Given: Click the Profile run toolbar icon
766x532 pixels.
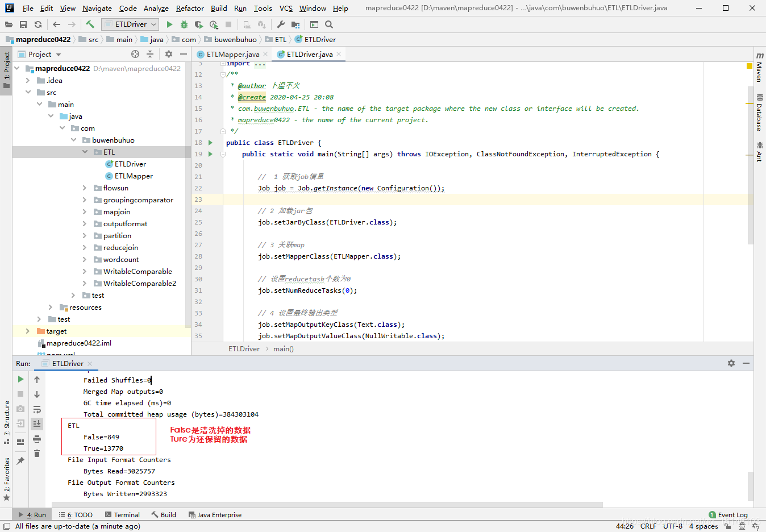Looking at the screenshot, I should click(214, 24).
